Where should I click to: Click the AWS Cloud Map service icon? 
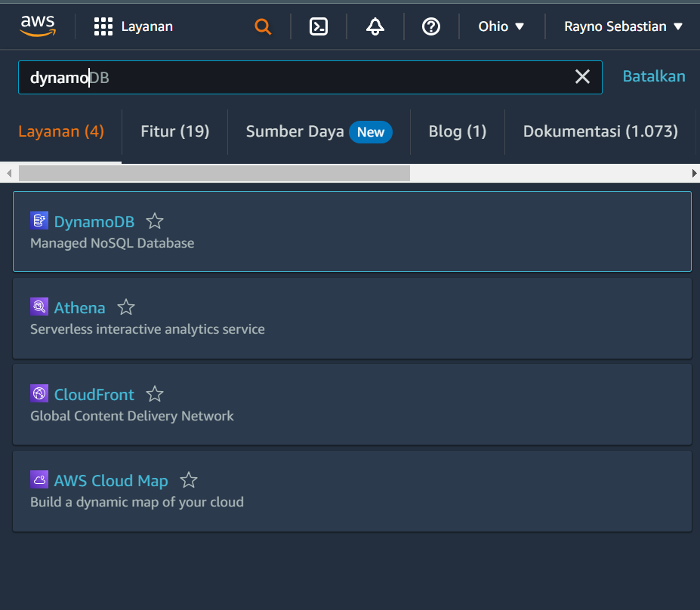39,479
